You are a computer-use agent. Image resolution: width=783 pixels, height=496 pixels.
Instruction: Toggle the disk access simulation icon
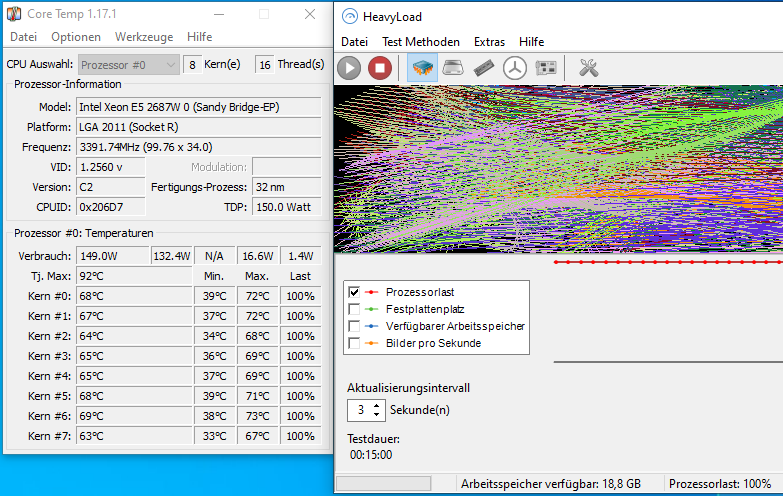[x=515, y=68]
